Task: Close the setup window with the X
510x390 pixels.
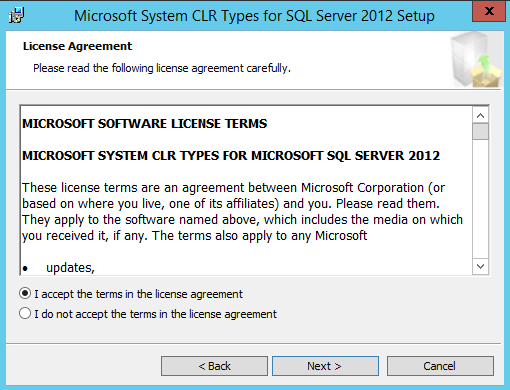Action: click(x=489, y=11)
